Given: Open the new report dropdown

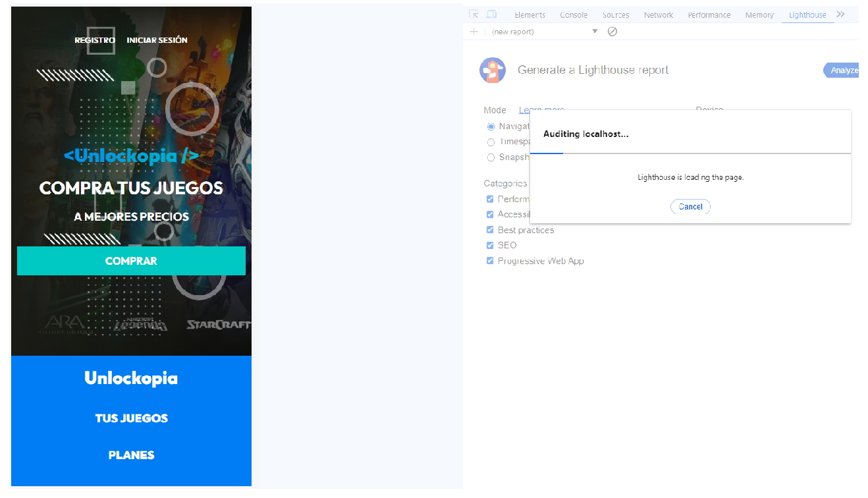Looking at the screenshot, I should (595, 32).
